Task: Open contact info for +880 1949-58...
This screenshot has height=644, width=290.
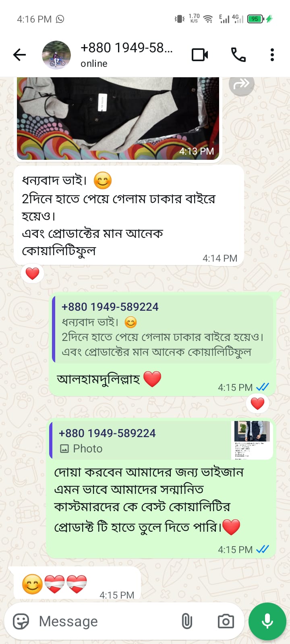Action: pos(126,55)
